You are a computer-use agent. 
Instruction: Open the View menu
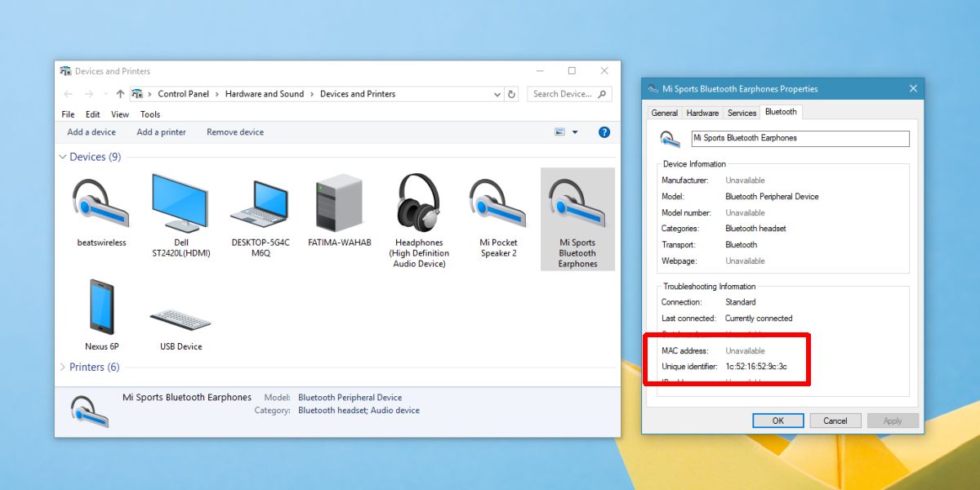point(120,114)
